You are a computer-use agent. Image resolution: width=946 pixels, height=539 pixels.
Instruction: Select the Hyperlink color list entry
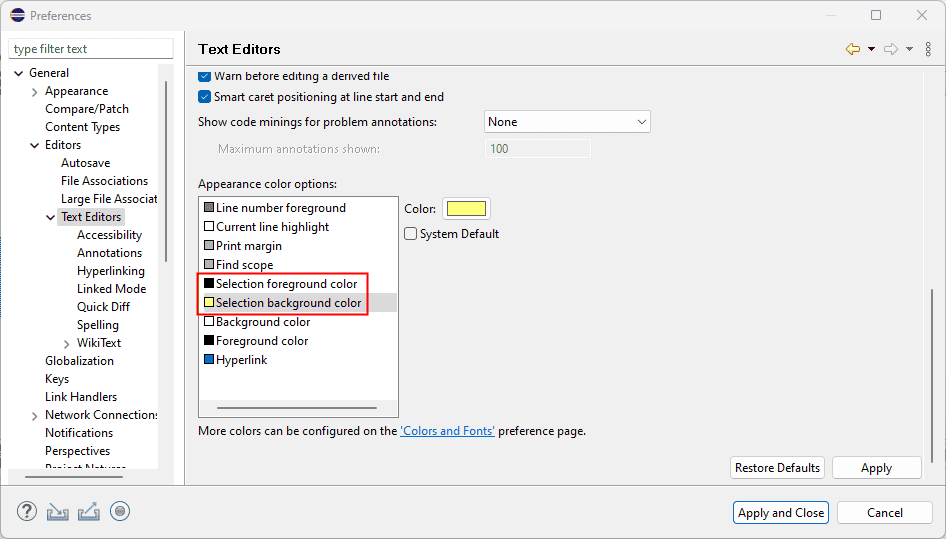241,360
